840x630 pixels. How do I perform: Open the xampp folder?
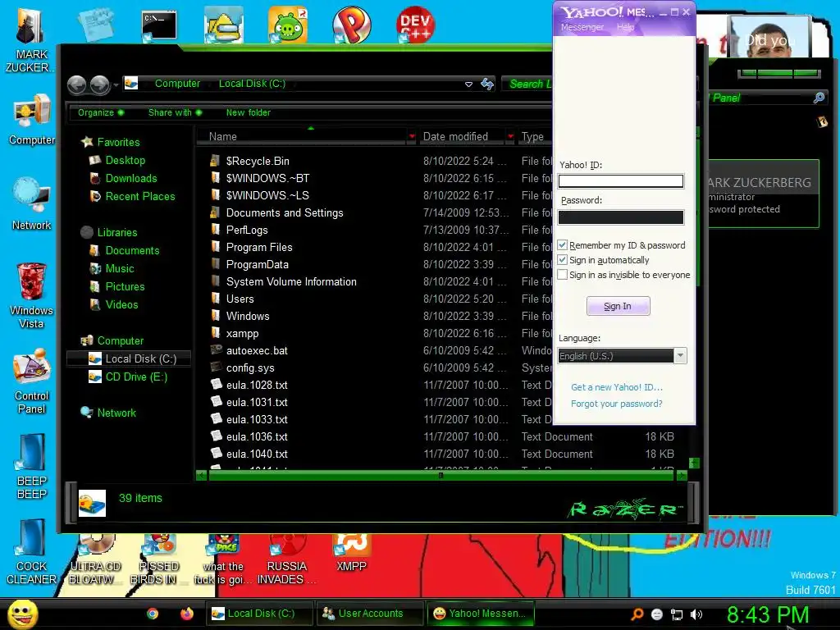tap(242, 333)
